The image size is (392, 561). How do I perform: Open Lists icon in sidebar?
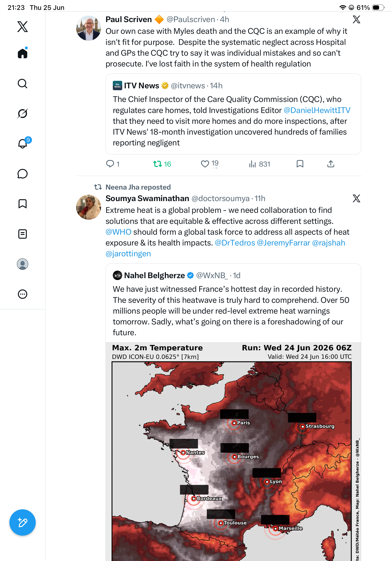(x=23, y=234)
